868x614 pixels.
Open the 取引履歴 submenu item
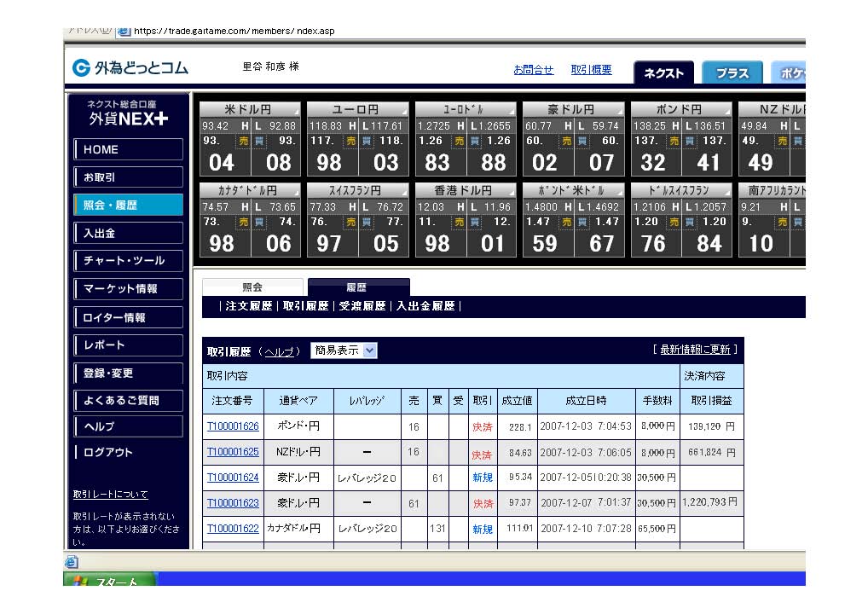pos(305,306)
